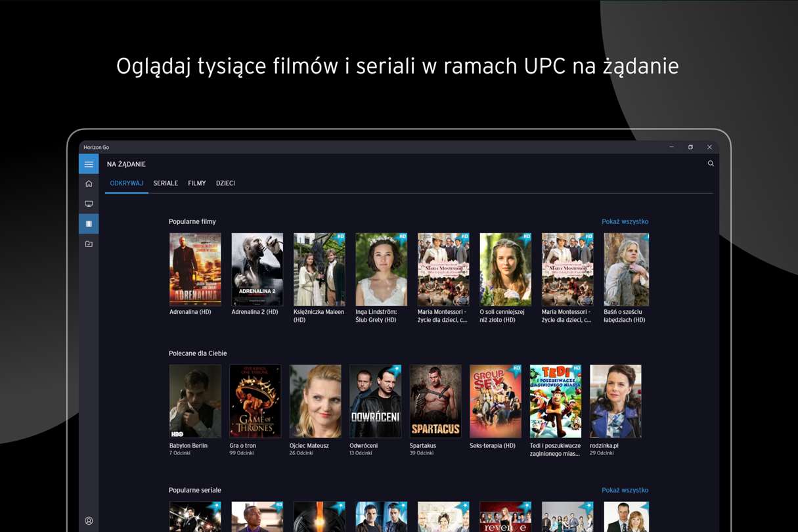798x532 pixels.
Task: Show all popular films via Pokaż wszystko
Action: coord(625,221)
